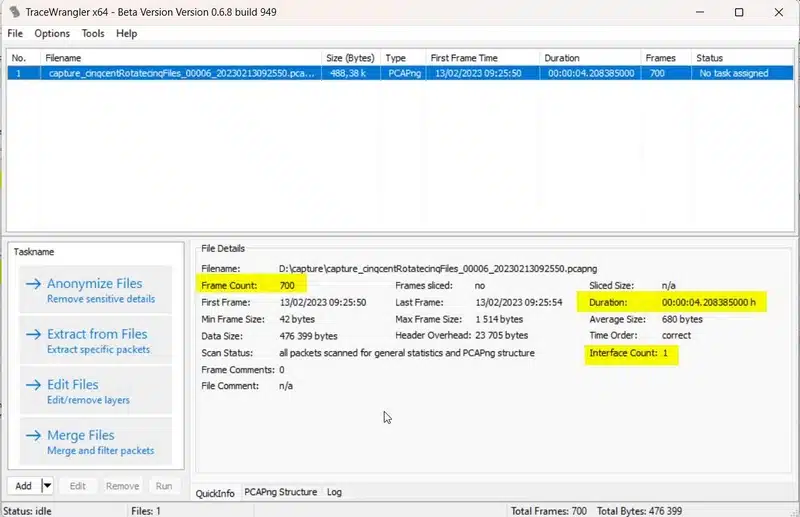The image size is (800, 517).
Task: Select the capture_cinqcentRotatecinqFiles_00006 file row
Action: (x=400, y=73)
